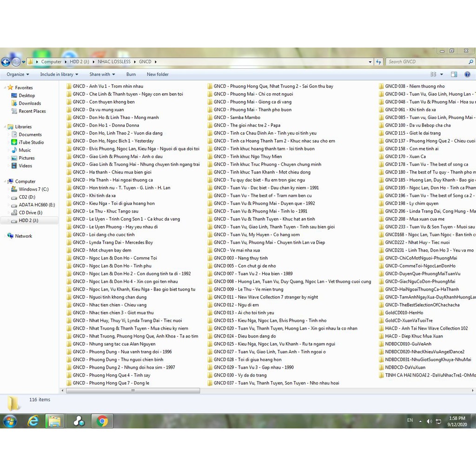Image resolution: width=476 pixels, height=476 pixels.
Task: Open the Organize dropdown menu
Action: (18, 74)
